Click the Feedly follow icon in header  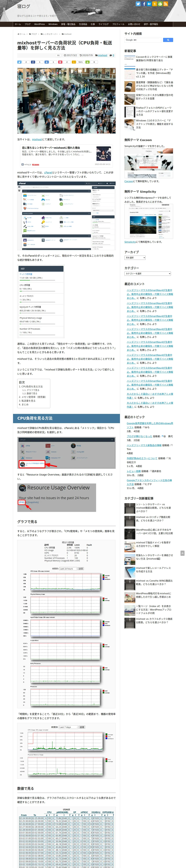[x=160, y=4]
